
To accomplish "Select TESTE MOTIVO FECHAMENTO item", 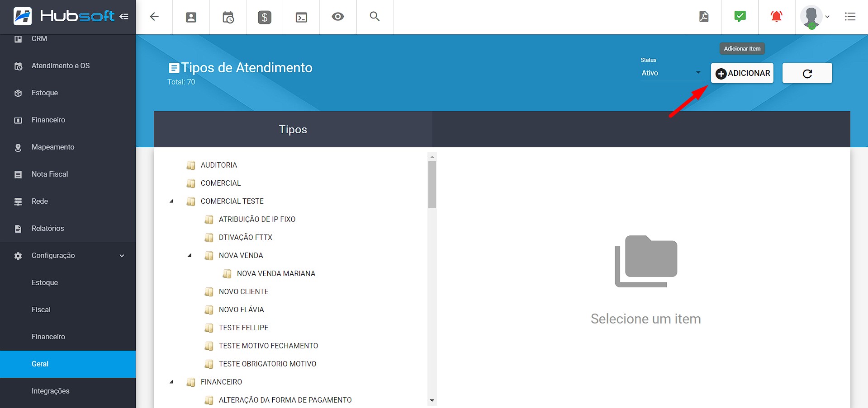I will click(269, 346).
